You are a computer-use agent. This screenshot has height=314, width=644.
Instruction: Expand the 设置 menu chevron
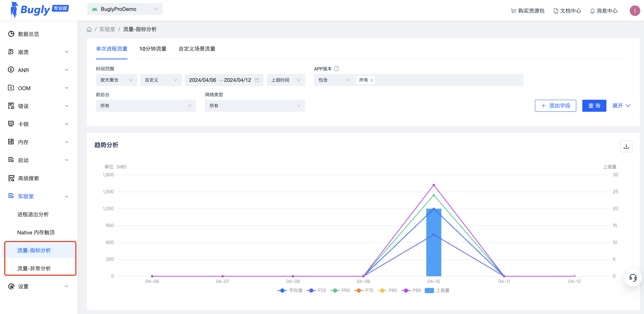[x=67, y=286]
